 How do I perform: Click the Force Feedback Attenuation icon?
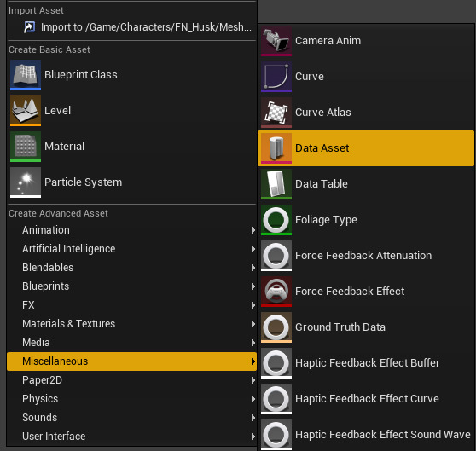[276, 256]
